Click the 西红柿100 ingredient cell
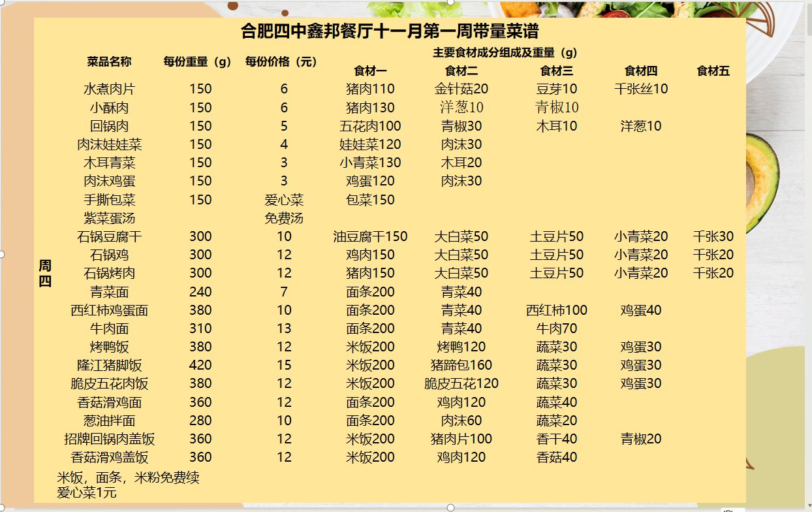812x512 pixels. (556, 310)
